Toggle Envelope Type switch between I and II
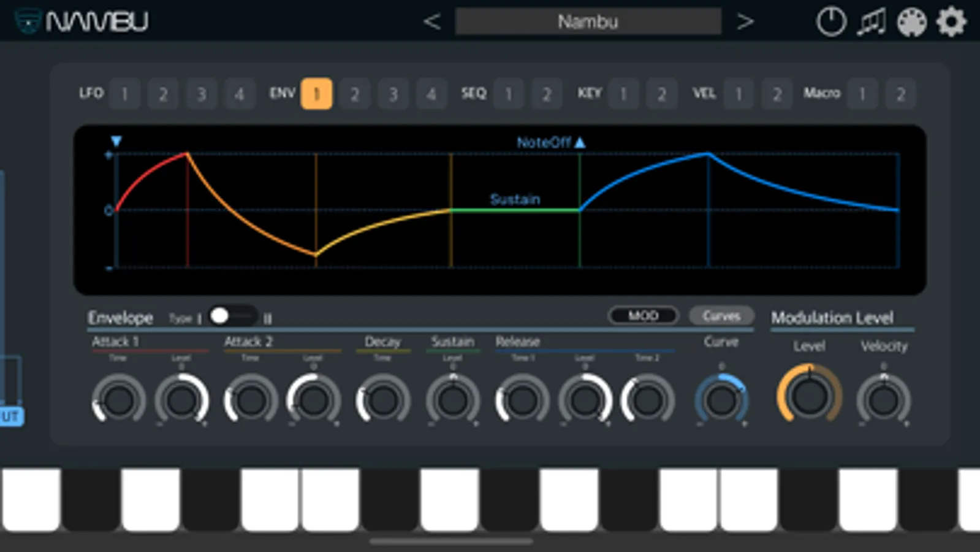980x552 pixels. point(232,316)
